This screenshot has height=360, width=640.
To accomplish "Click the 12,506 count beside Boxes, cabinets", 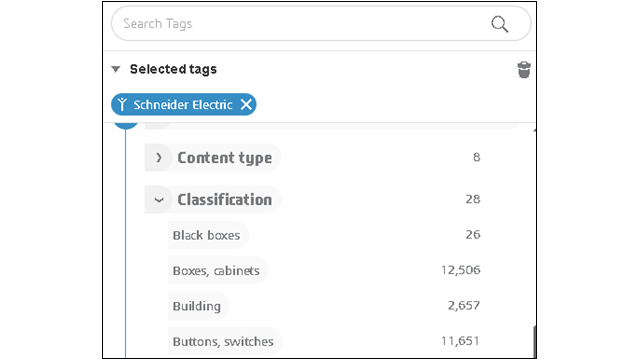I will click(x=461, y=270).
